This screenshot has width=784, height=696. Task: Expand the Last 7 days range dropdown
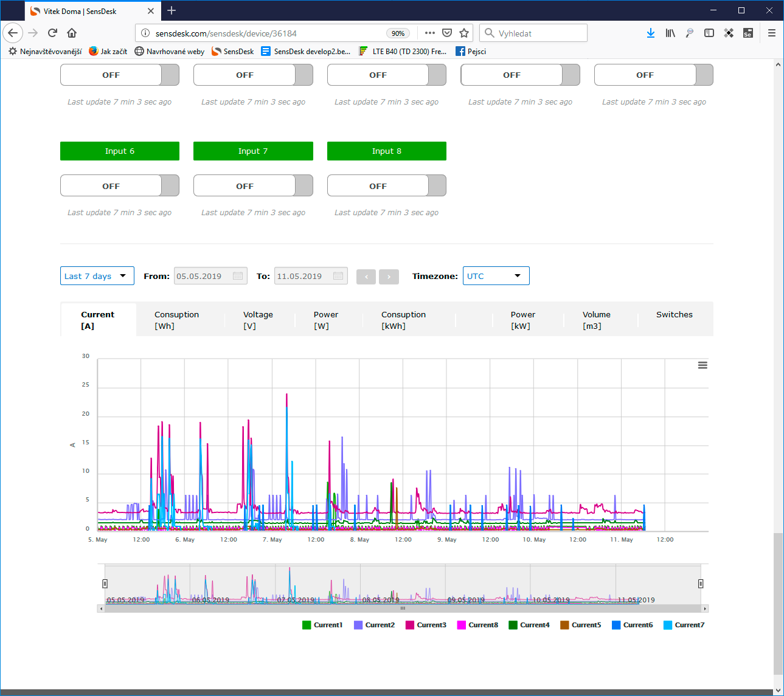coord(97,276)
